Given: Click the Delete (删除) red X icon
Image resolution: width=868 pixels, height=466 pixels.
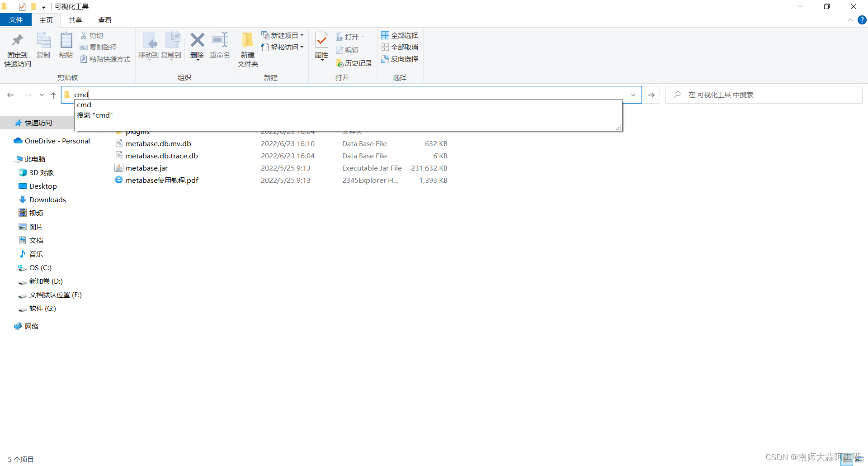Looking at the screenshot, I should 197,40.
